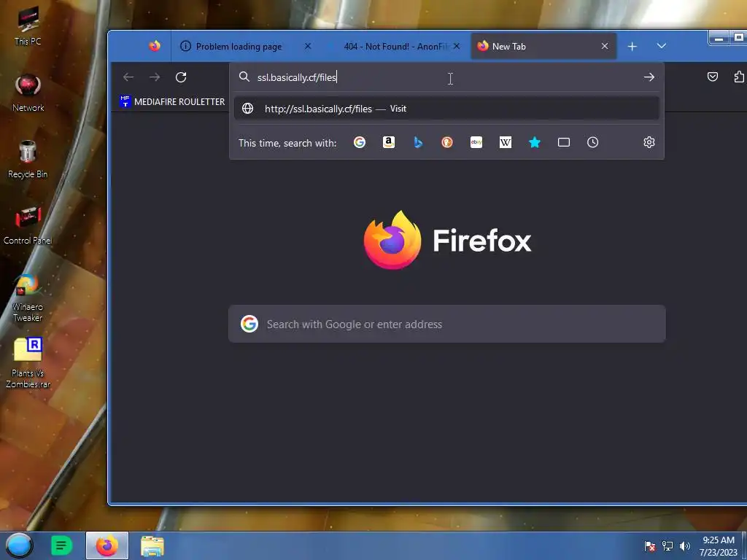The width and height of the screenshot is (747, 560).
Task: Open the Extensions puzzle icon
Action: (739, 77)
